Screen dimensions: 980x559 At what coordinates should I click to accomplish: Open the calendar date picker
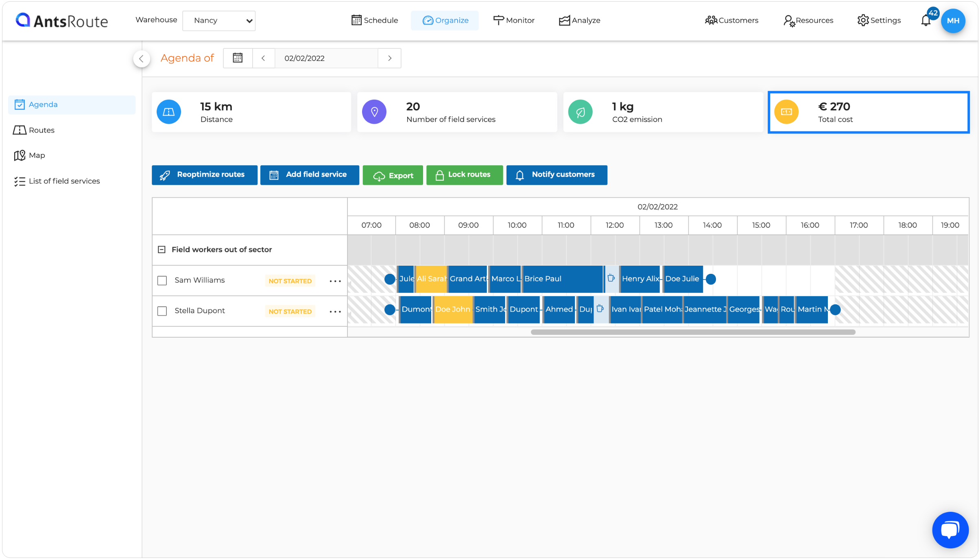238,58
